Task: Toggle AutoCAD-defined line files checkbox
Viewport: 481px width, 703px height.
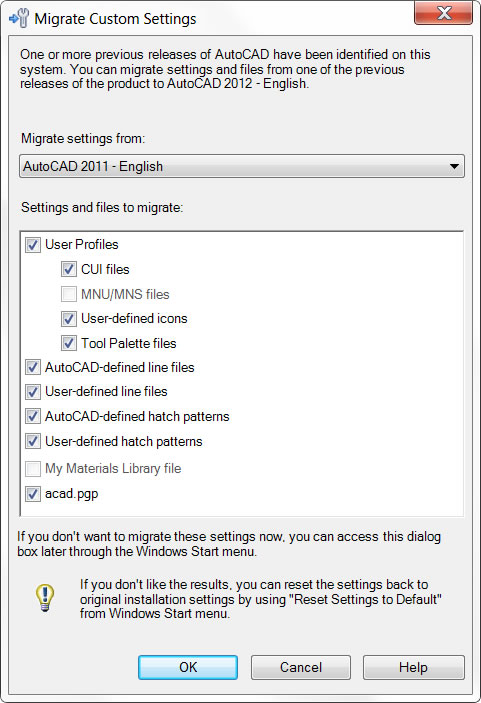Action: (33, 368)
